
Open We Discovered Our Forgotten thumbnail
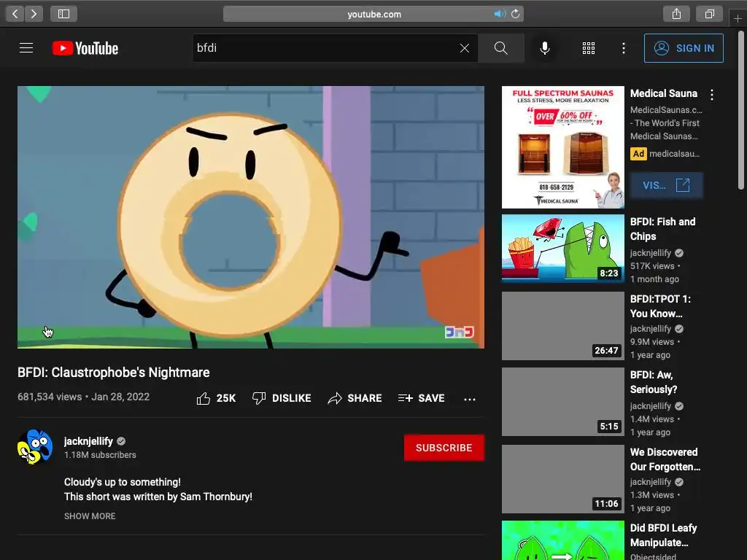(x=562, y=478)
